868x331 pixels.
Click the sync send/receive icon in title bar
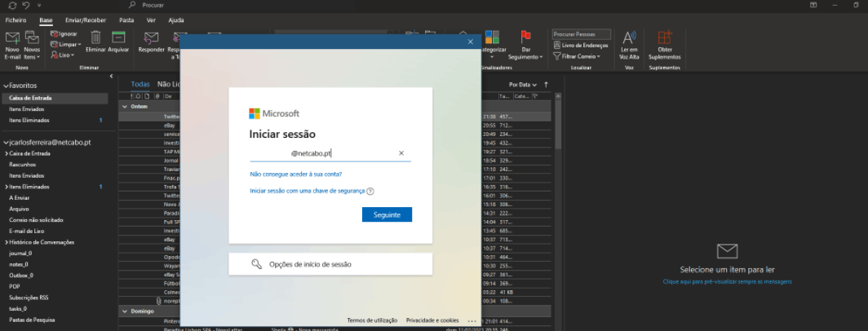click(x=12, y=5)
